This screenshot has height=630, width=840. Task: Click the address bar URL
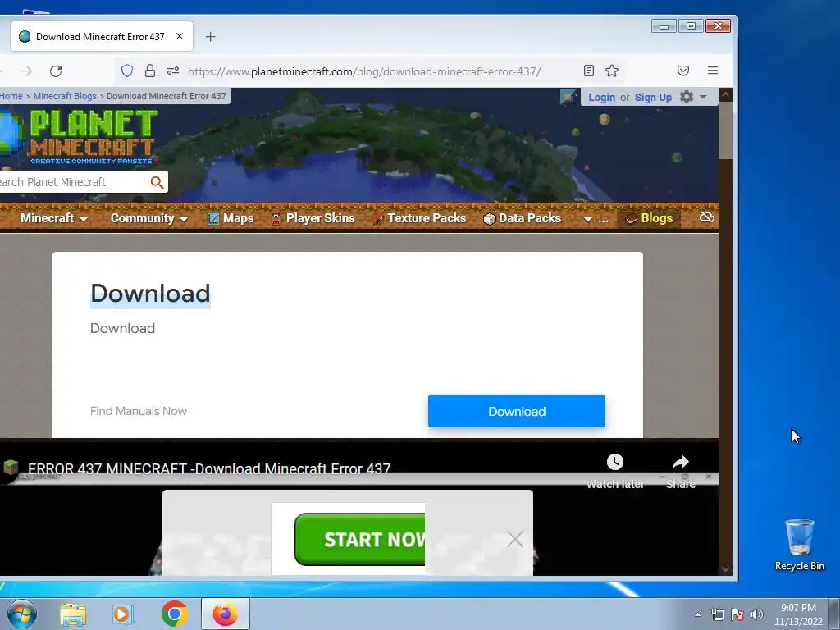pos(364,71)
